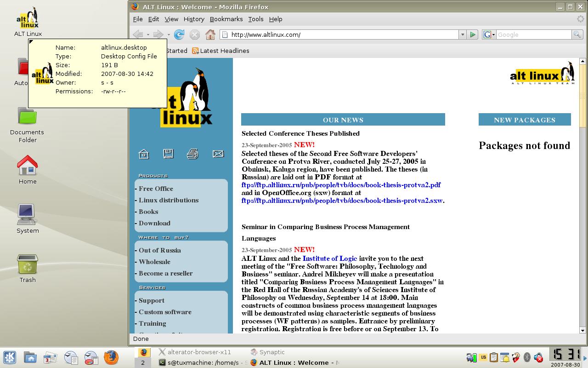Open the Forward history dropdown arrow

click(169, 35)
